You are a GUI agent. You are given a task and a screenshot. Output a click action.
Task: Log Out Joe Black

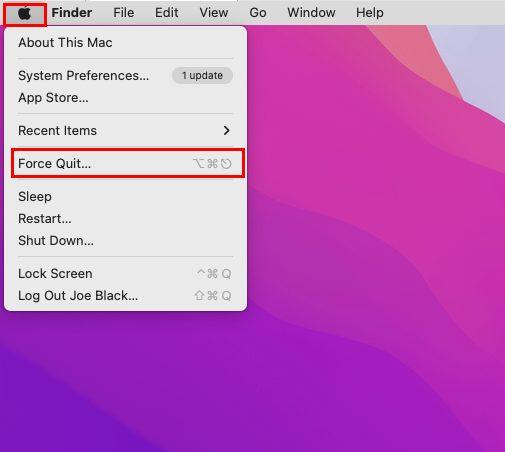[x=125, y=295]
